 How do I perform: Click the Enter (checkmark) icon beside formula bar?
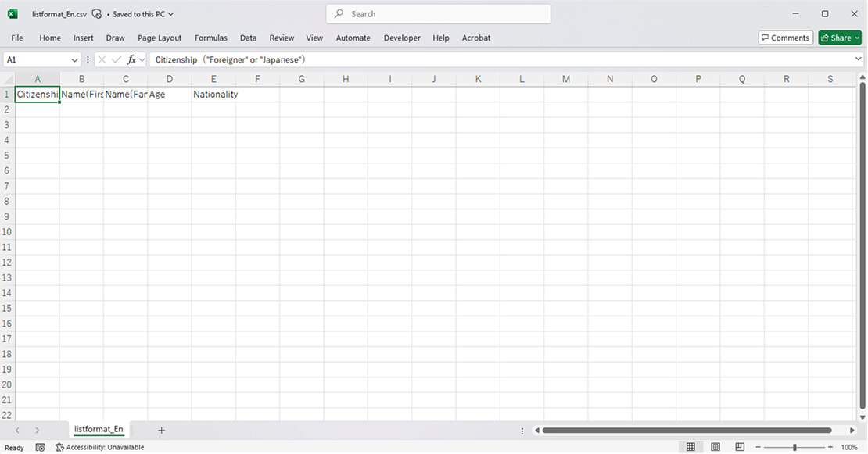[116, 59]
